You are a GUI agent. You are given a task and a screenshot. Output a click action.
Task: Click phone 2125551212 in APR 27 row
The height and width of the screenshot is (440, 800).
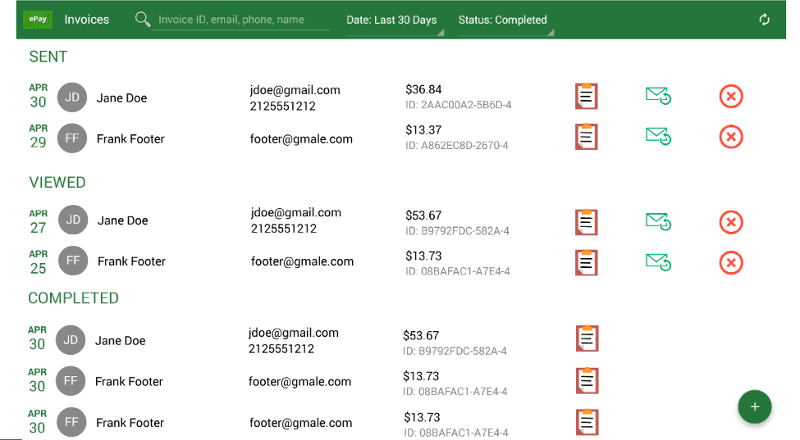pos(284,229)
